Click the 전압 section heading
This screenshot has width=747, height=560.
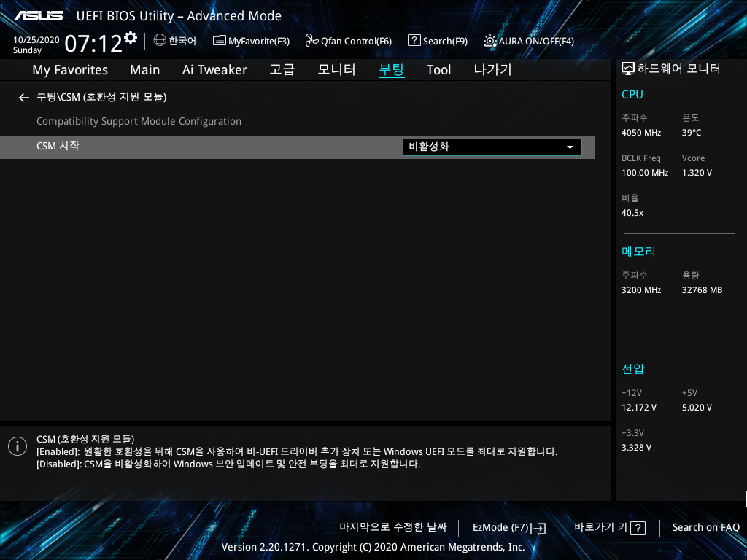click(632, 369)
